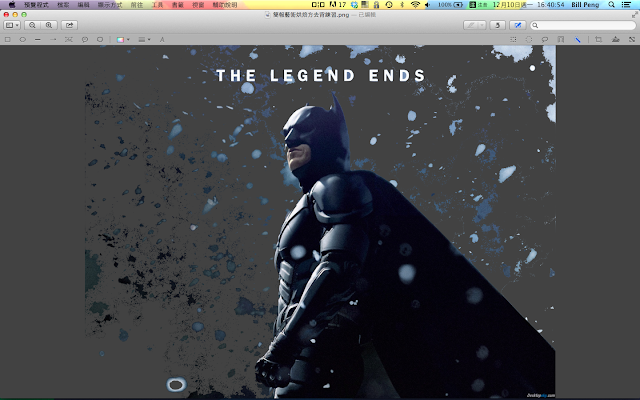
Task: Open Notification Center list icon
Action: coord(626,5)
